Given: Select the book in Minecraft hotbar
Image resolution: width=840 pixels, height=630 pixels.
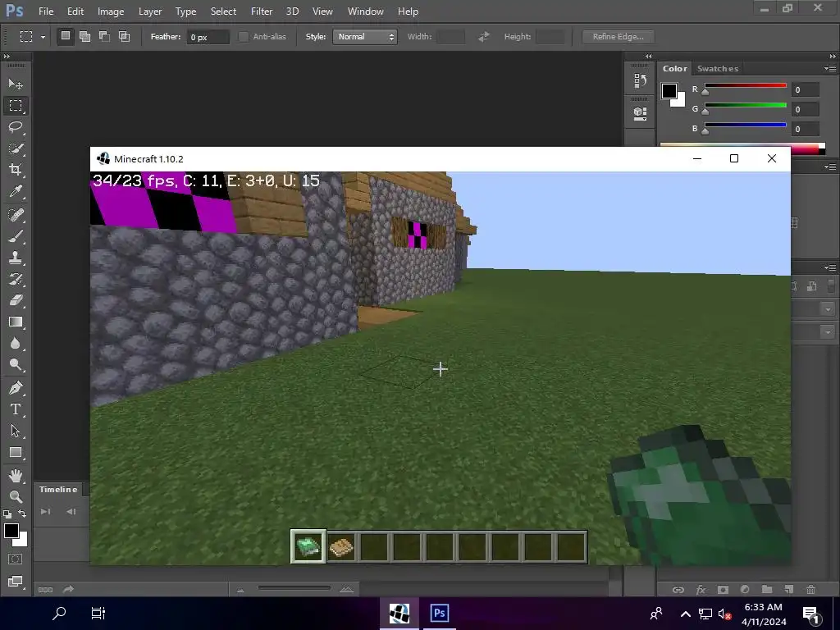Looking at the screenshot, I should 341,547.
